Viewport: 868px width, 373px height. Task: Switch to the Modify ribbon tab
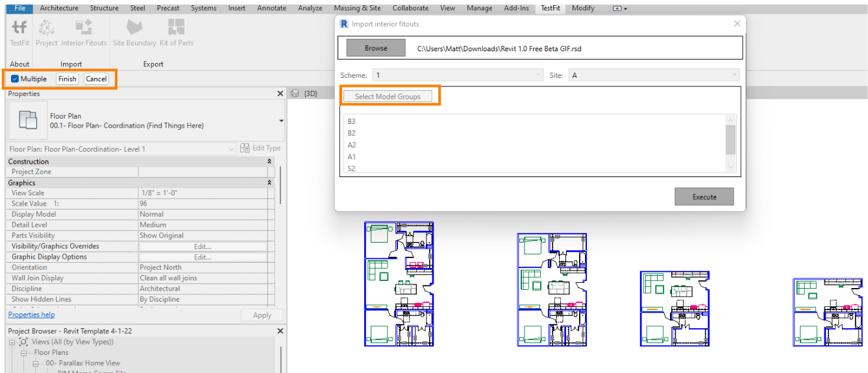[x=583, y=8]
